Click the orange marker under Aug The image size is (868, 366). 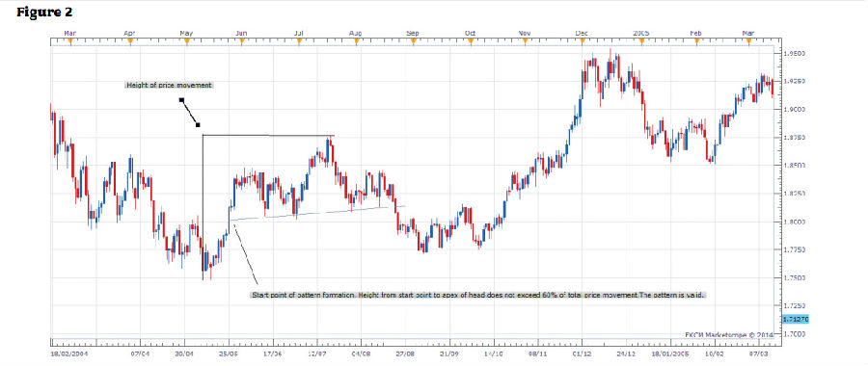(x=356, y=40)
